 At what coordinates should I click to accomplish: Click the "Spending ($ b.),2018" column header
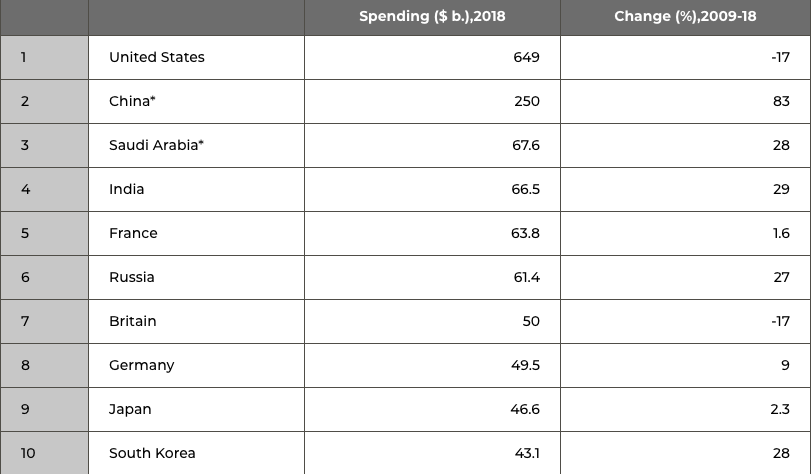pos(432,17)
